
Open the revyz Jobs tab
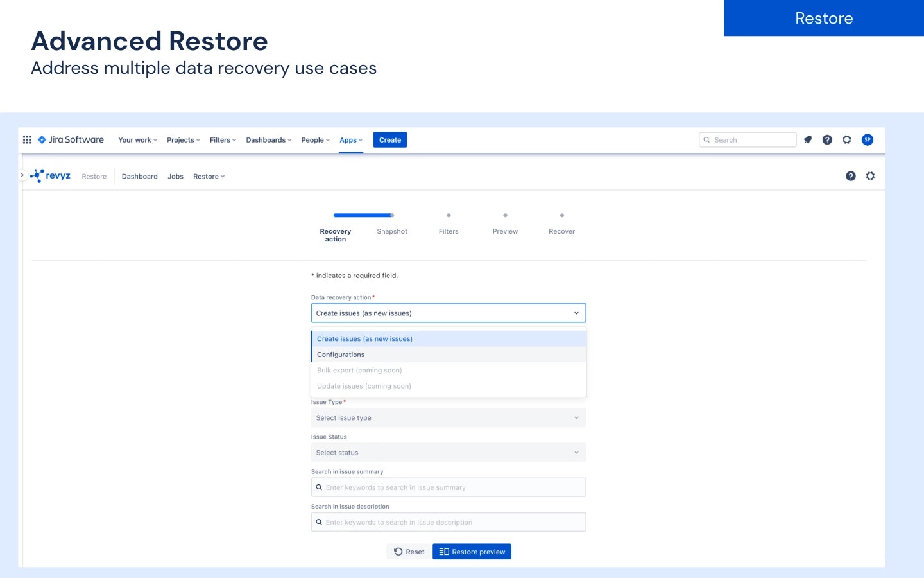coord(176,177)
